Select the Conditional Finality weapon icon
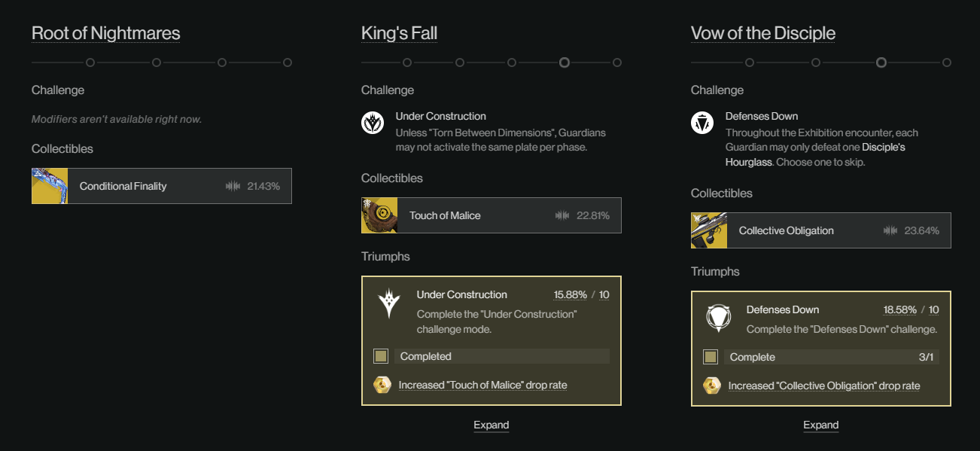The height and width of the screenshot is (451, 980). point(49,186)
